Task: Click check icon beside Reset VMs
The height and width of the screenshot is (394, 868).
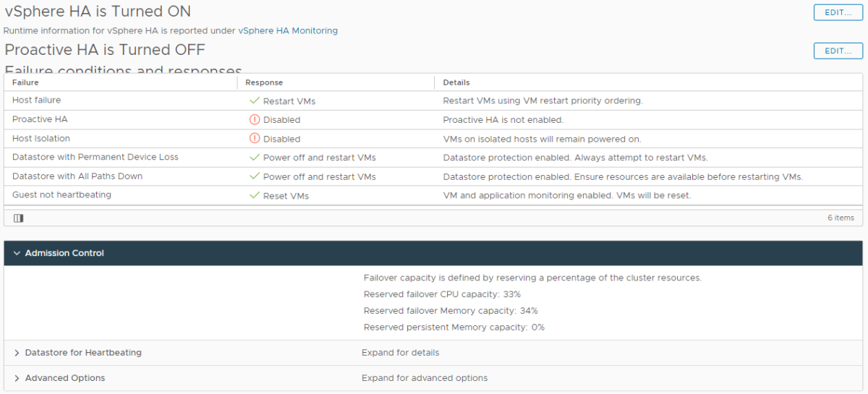Action: click(x=254, y=195)
